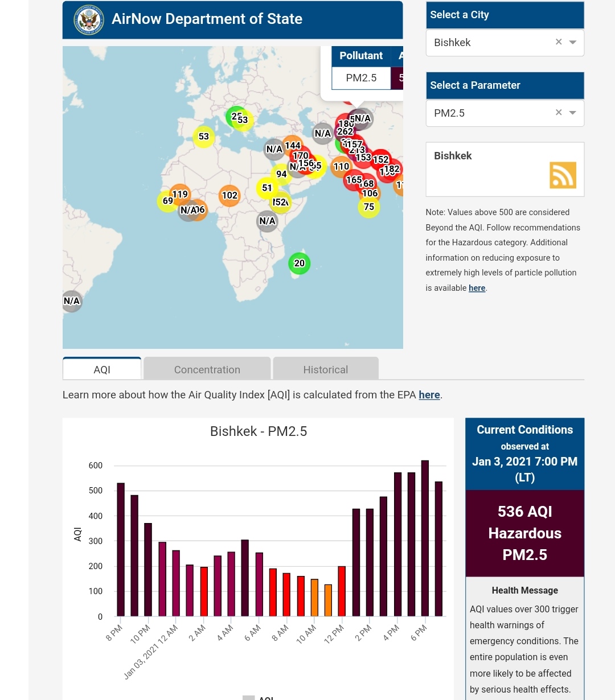Expand the Select a City dropdown arrow
Viewport: 615px width, 700px height.
pos(573,42)
